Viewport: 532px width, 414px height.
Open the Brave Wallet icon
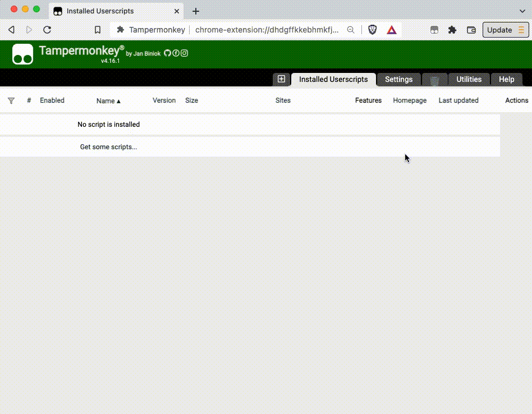pyautogui.click(x=471, y=30)
